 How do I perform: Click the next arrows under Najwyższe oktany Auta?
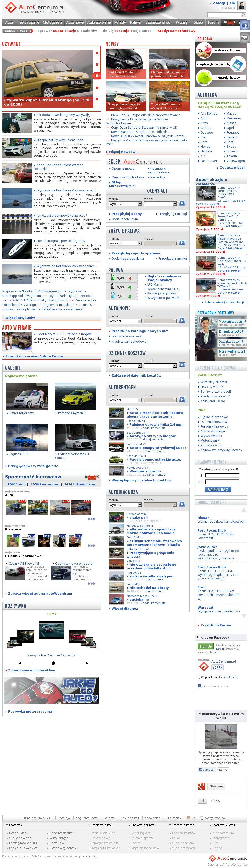click(x=92, y=519)
